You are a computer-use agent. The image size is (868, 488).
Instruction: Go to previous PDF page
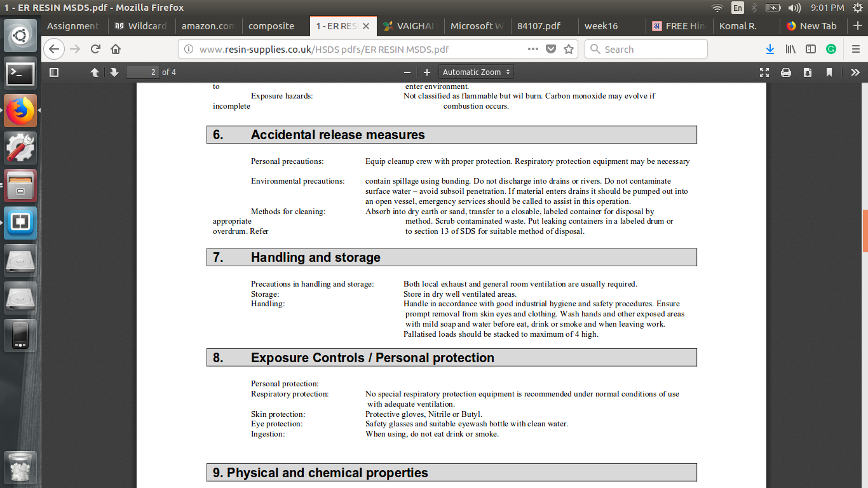[x=95, y=72]
